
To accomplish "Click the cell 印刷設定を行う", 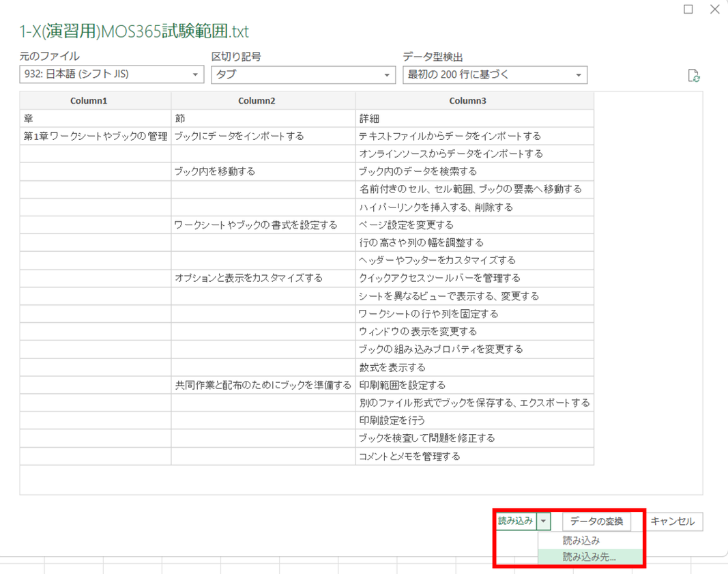I will point(474,420).
